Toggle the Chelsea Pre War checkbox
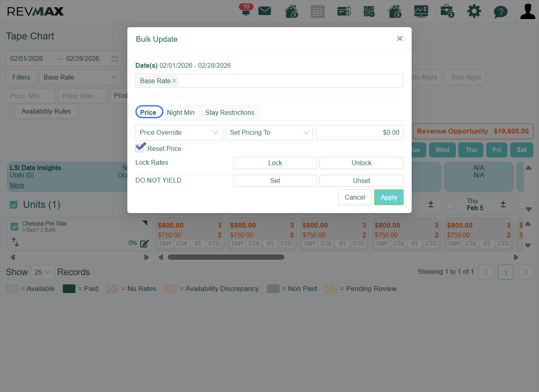This screenshot has height=392, width=539. (x=14, y=226)
